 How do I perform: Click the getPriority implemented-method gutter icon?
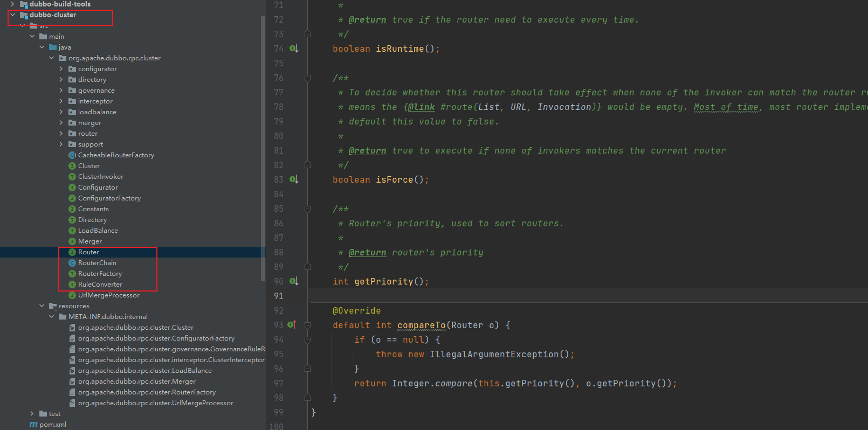pos(294,281)
